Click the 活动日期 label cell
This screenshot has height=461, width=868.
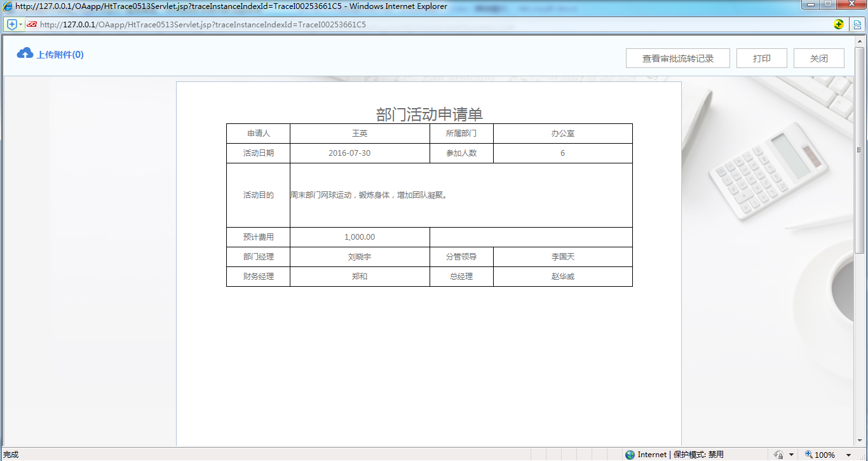(259, 153)
